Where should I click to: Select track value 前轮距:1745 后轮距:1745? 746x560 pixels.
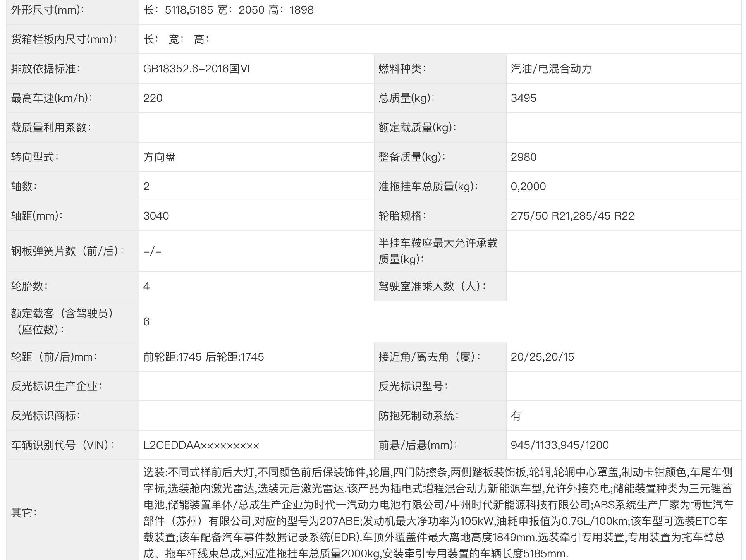click(204, 357)
